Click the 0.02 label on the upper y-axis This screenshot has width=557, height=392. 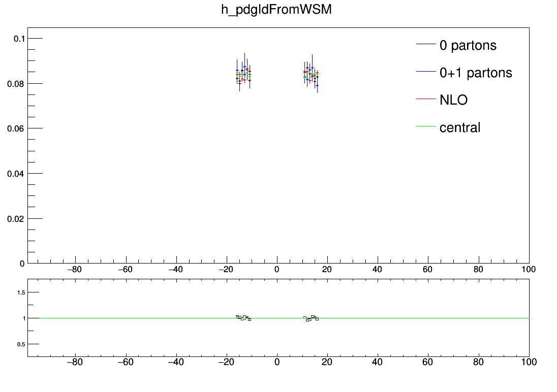point(16,219)
